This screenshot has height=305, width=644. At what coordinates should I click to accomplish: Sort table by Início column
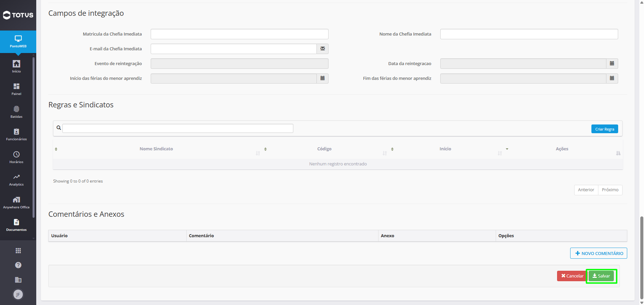coord(445,149)
